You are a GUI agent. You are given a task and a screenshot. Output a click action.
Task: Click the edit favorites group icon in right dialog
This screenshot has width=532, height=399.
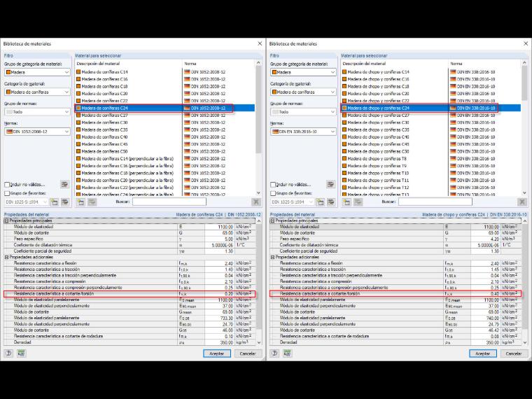point(331,202)
